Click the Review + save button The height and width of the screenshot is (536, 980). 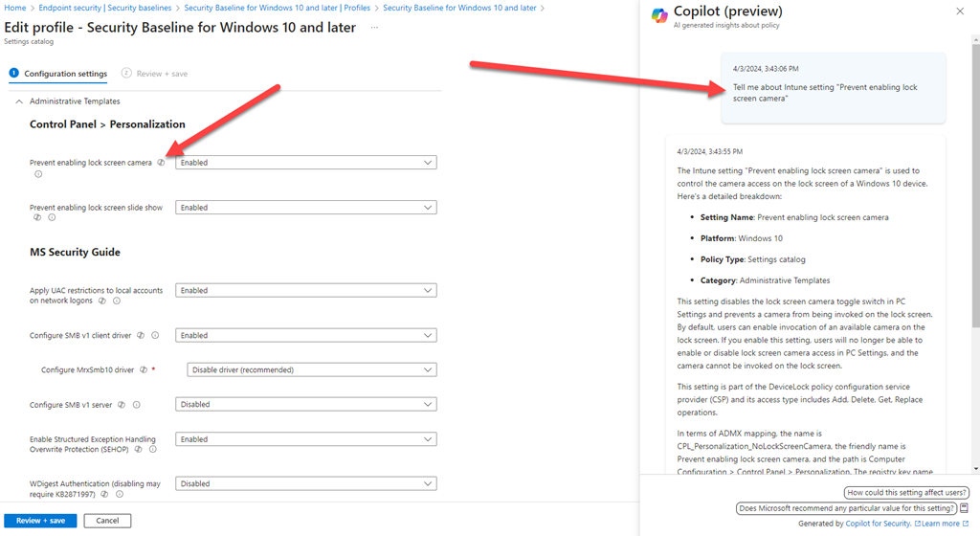coord(41,521)
